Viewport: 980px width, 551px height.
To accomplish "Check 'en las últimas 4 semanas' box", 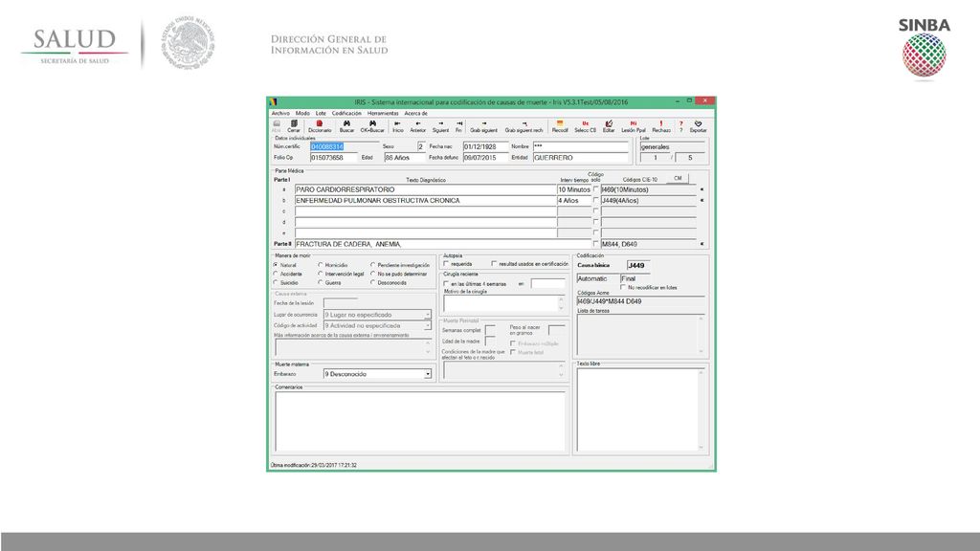I will pyautogui.click(x=446, y=283).
